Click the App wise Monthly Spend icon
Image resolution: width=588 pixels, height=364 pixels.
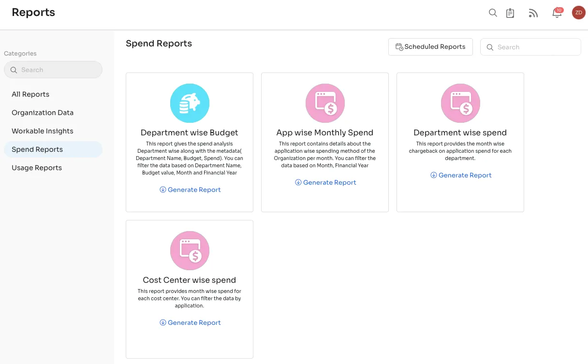click(x=325, y=103)
